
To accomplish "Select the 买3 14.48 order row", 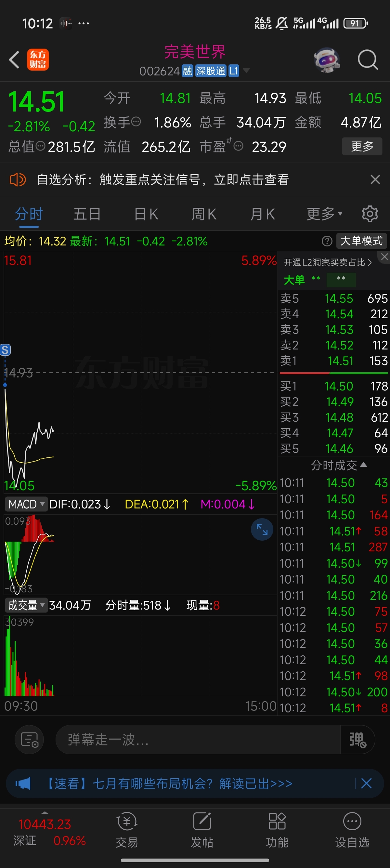I will click(334, 417).
